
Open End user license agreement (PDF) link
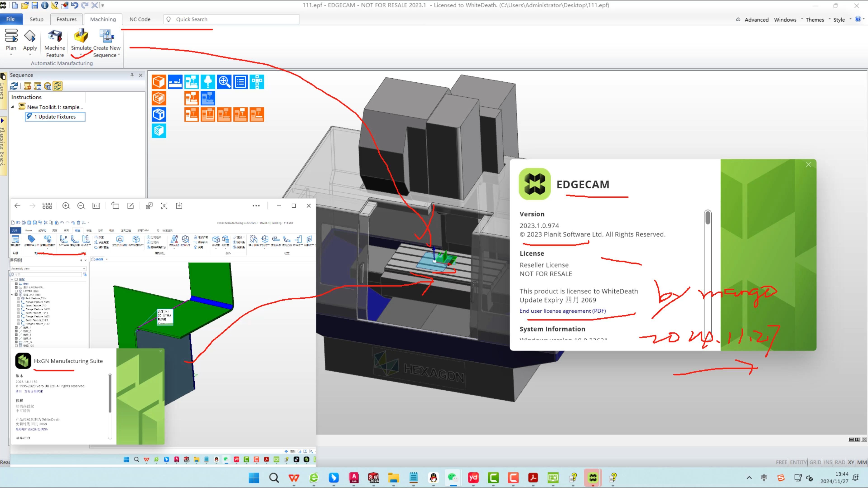[x=562, y=311]
